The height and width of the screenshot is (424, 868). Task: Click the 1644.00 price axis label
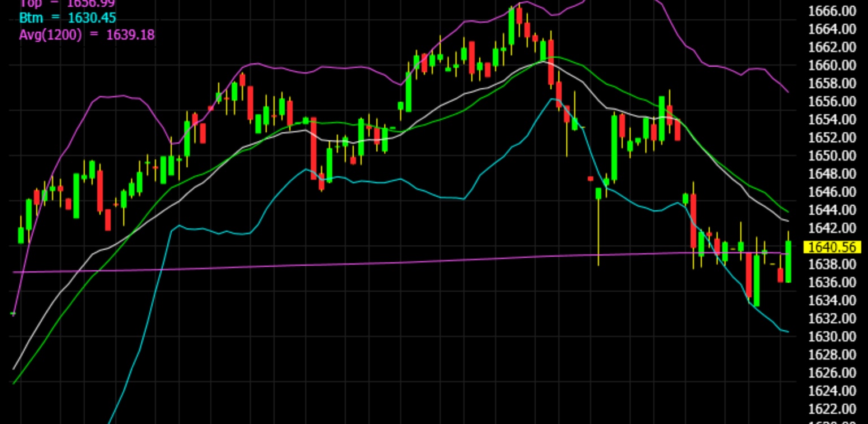(832, 210)
